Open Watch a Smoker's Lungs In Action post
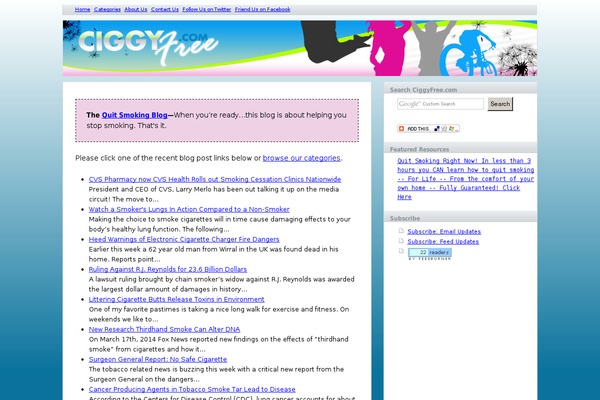600x400 pixels. pyautogui.click(x=189, y=209)
